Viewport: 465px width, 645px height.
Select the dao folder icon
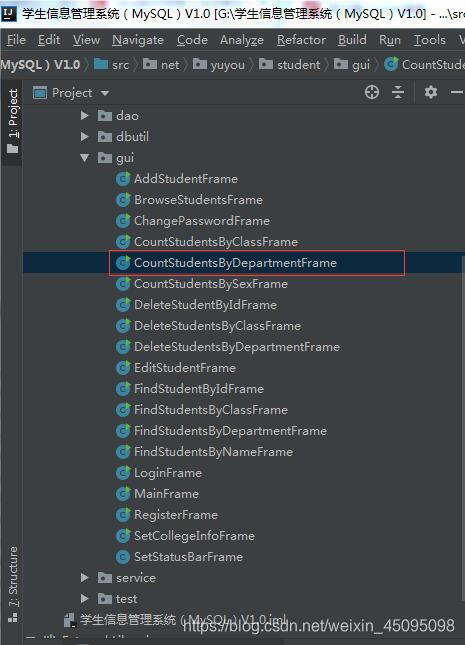tap(105, 116)
